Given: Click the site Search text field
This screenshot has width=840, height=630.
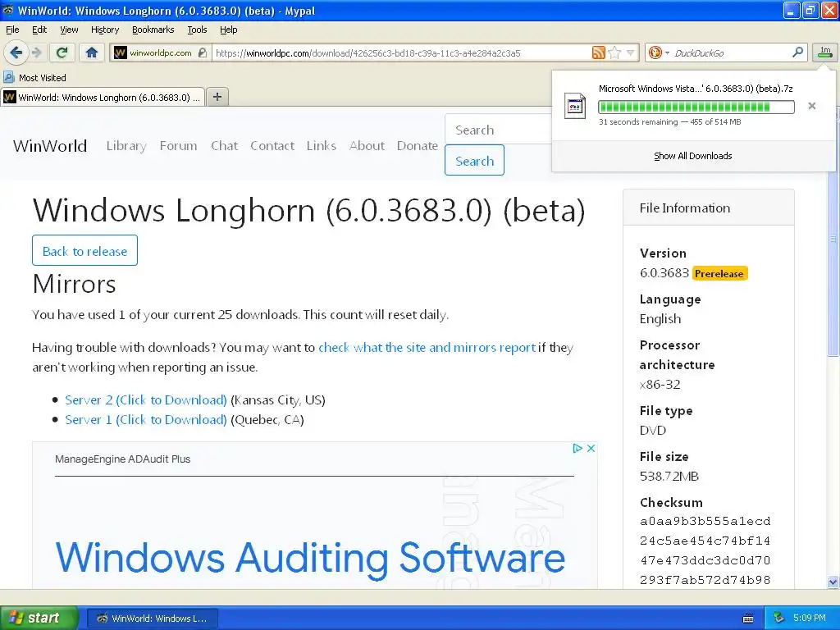Looking at the screenshot, I should pos(498,129).
